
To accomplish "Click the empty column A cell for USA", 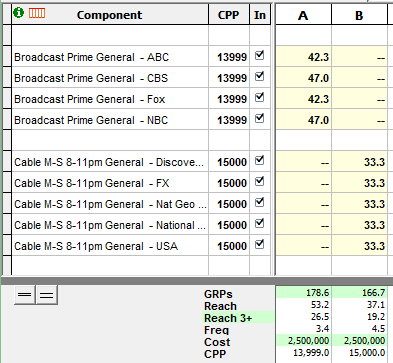I will click(303, 246).
